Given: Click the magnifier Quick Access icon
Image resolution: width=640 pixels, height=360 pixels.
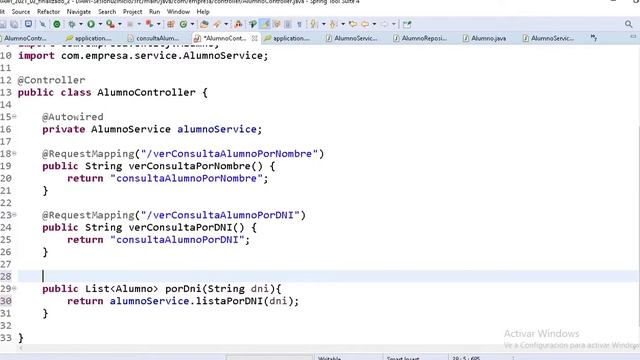Looking at the screenshot, I should [x=629, y=24].
